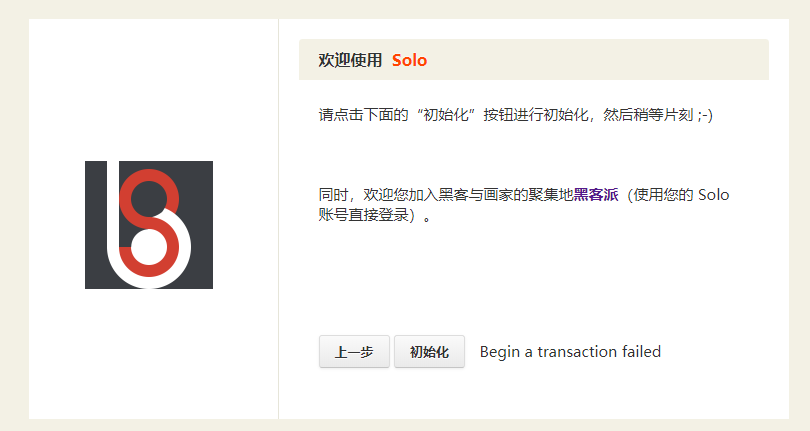The image size is (810, 431).
Task: Click the 欢迎使用 heading text
Action: [350, 60]
